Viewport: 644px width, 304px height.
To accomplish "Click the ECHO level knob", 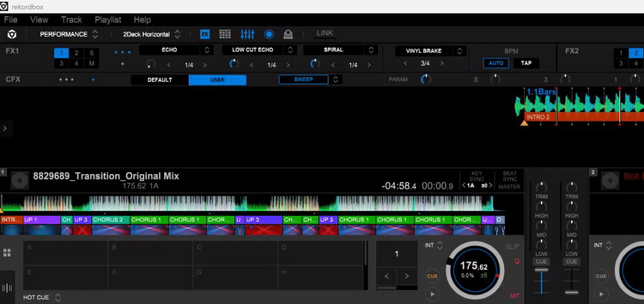I will tap(151, 64).
